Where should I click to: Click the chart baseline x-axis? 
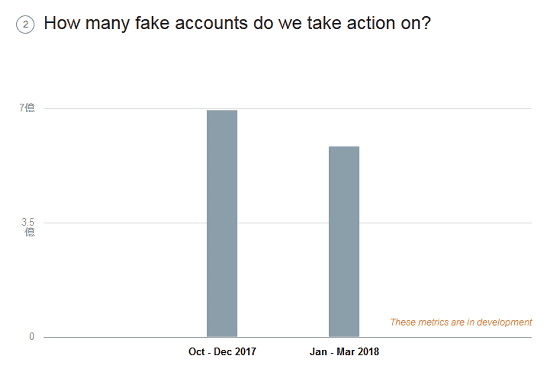point(288,337)
